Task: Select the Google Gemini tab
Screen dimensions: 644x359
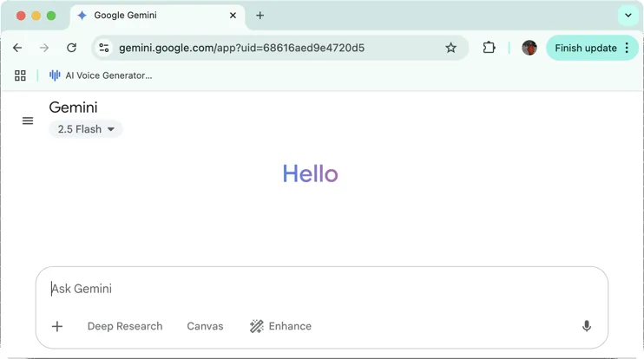Action: click(x=158, y=16)
